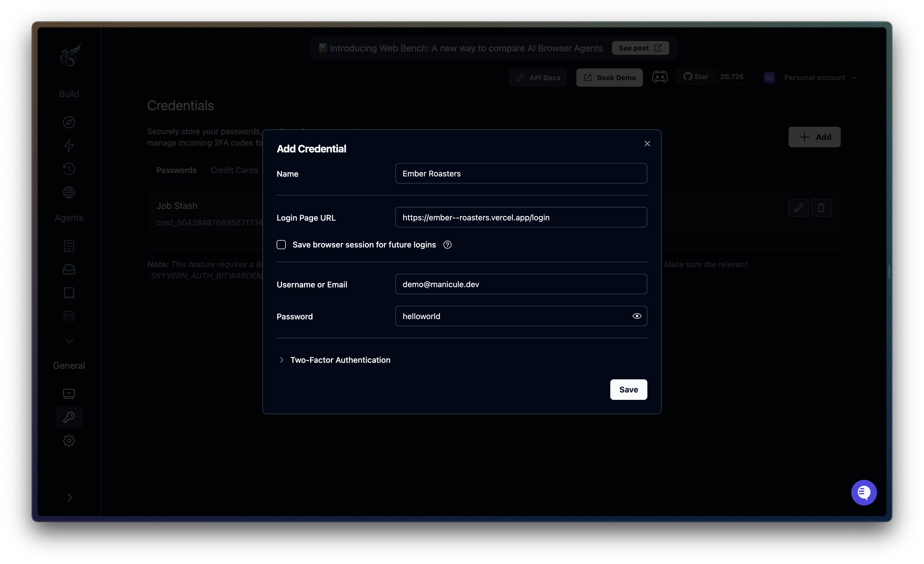The image size is (924, 564).
Task: Switch to the Credit Cards tab
Action: click(x=234, y=170)
